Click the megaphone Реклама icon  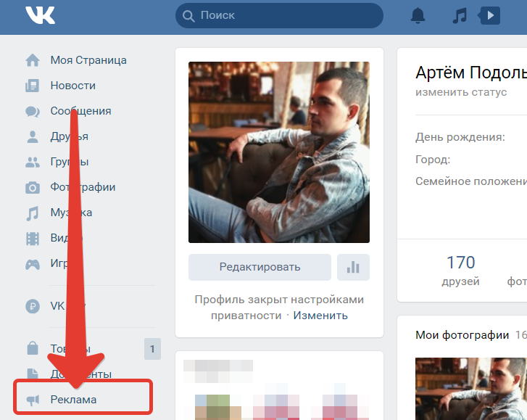pos(33,400)
